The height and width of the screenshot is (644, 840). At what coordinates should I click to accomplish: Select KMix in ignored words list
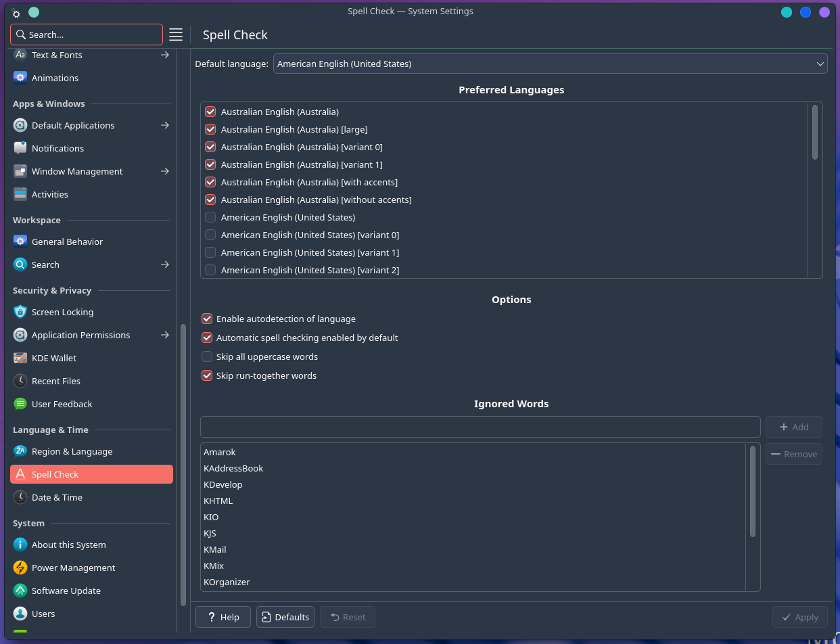[473, 566]
